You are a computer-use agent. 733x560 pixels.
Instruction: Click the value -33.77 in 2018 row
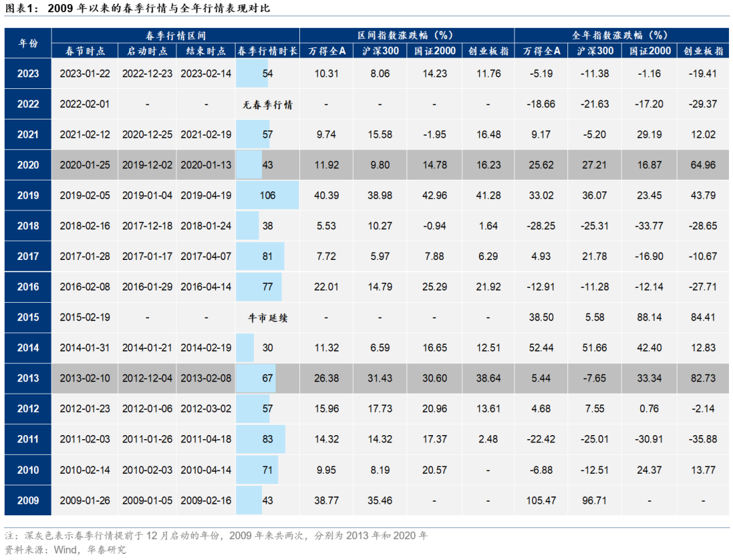pos(649,226)
